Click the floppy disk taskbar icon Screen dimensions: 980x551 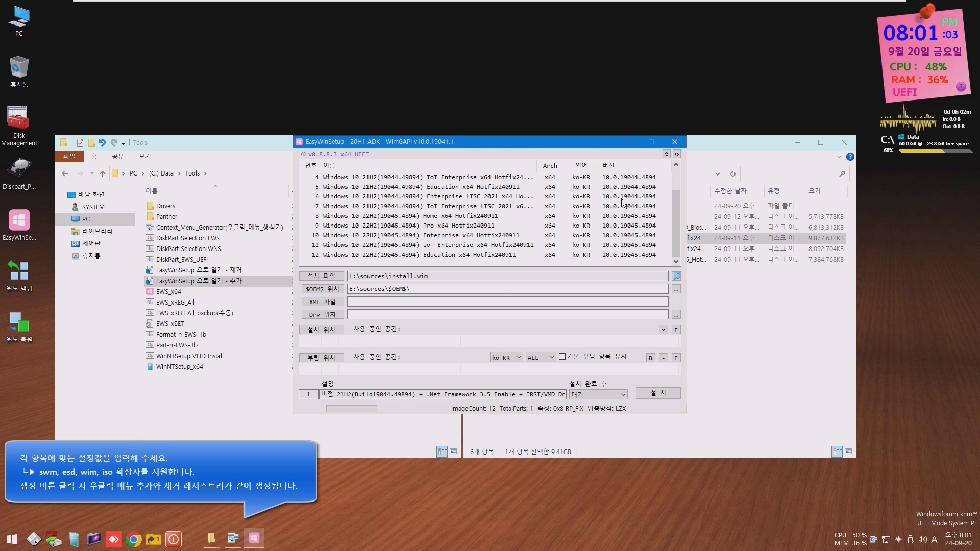point(34,539)
